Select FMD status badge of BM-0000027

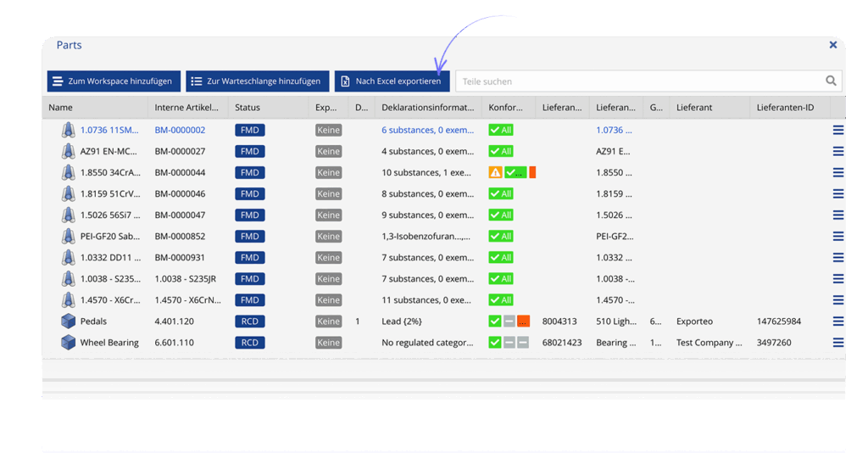coord(250,151)
